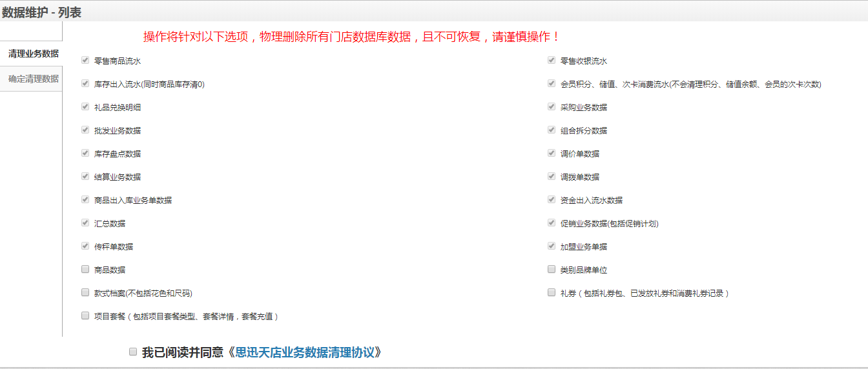
Task: Toggle the 调拨单数据 checkbox
Action: 552,176
